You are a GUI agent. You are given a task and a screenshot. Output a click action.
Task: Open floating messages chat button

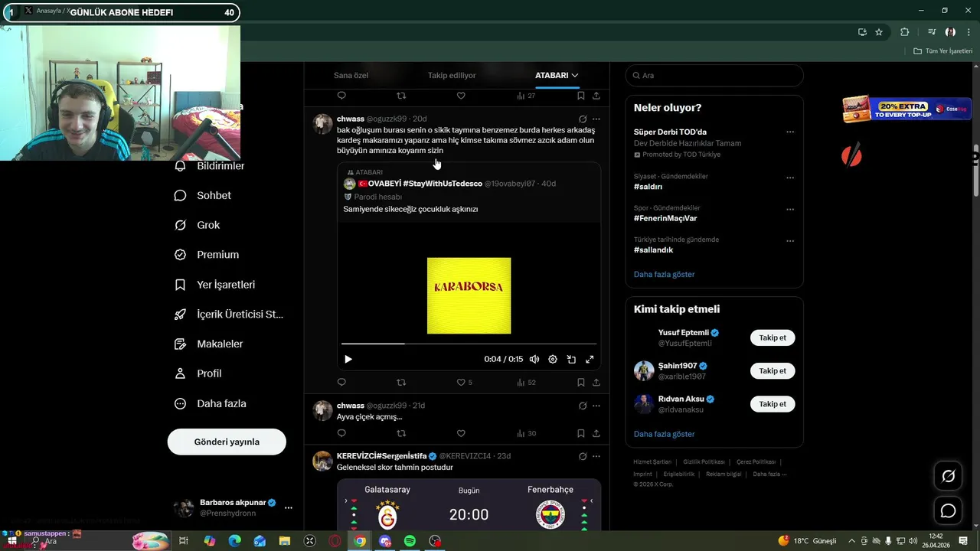tap(948, 510)
